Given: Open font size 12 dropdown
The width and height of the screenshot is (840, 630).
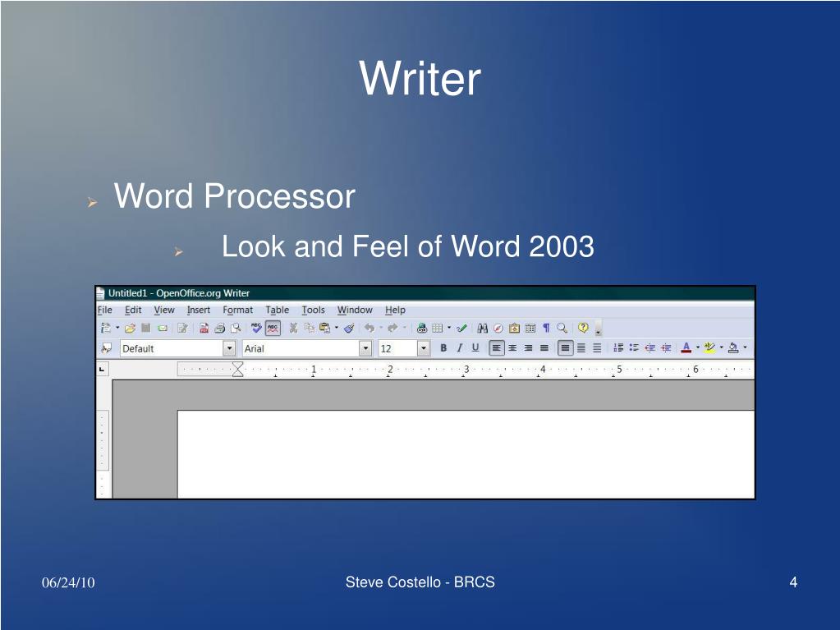Looking at the screenshot, I should pyautogui.click(x=424, y=349).
